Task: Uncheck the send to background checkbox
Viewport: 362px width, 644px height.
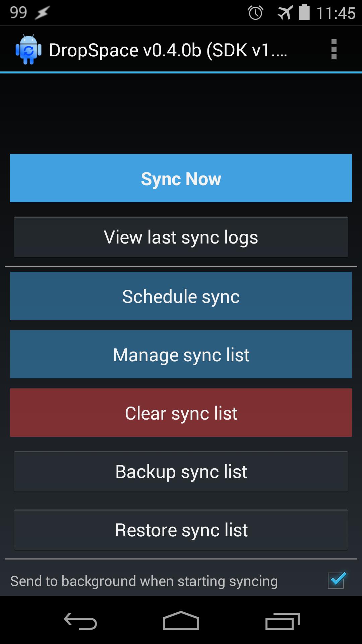Action: (x=336, y=581)
